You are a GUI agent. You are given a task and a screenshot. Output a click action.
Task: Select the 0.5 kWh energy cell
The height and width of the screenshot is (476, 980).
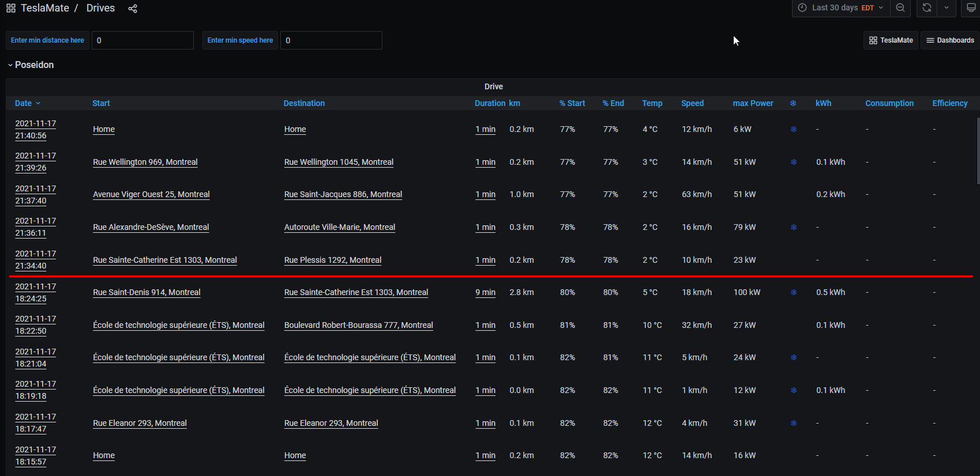click(831, 292)
